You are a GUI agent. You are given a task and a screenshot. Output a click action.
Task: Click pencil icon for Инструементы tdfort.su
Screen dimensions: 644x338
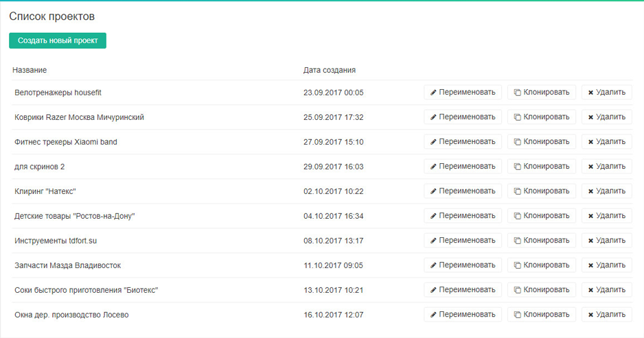tap(433, 241)
